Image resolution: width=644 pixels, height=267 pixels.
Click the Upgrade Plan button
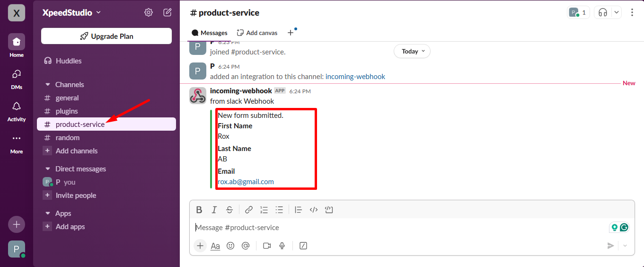[106, 36]
